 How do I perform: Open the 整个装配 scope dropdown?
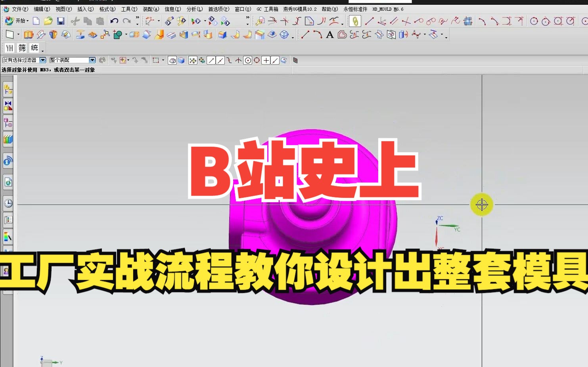coord(92,60)
